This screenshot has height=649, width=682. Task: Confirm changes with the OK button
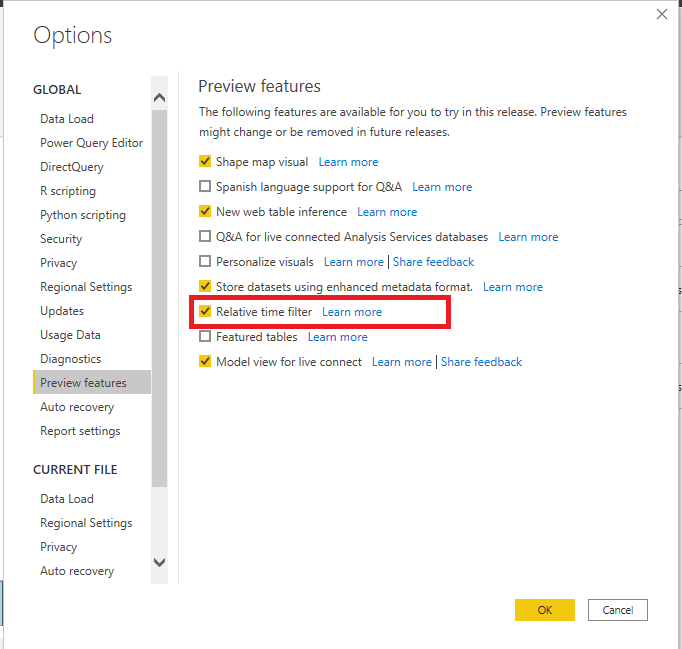point(545,610)
